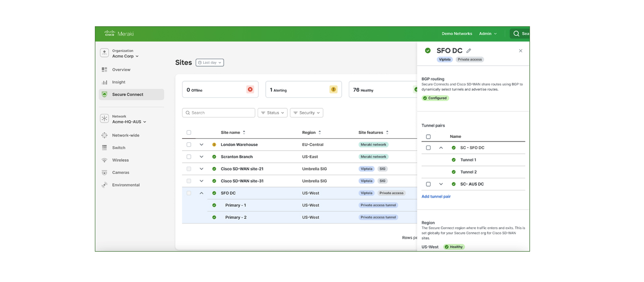
Task: Open the Status filter dropdown
Action: tap(272, 113)
